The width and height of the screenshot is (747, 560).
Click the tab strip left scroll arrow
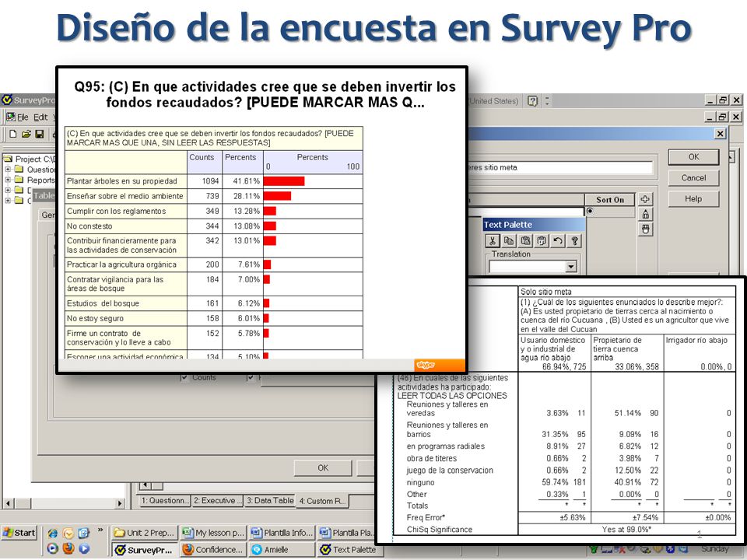(x=146, y=485)
